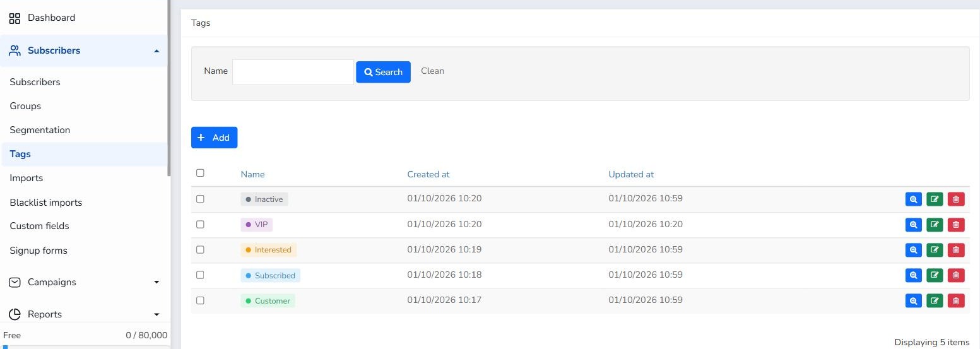
Task: Edit the Interested tag
Action: 935,250
